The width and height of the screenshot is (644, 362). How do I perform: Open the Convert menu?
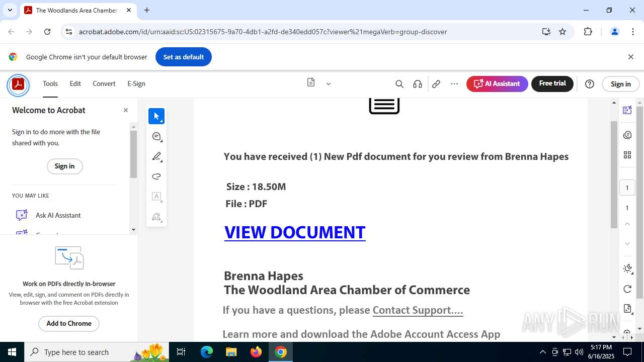click(x=104, y=83)
